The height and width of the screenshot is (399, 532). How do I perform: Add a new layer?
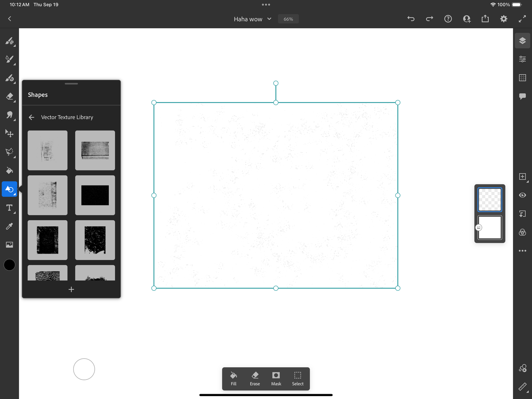click(522, 177)
